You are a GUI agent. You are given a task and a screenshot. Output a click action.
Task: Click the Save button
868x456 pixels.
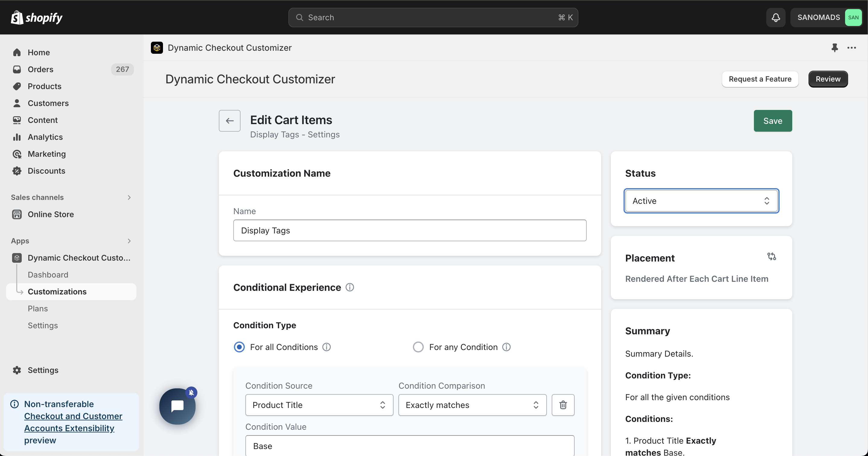(x=773, y=121)
